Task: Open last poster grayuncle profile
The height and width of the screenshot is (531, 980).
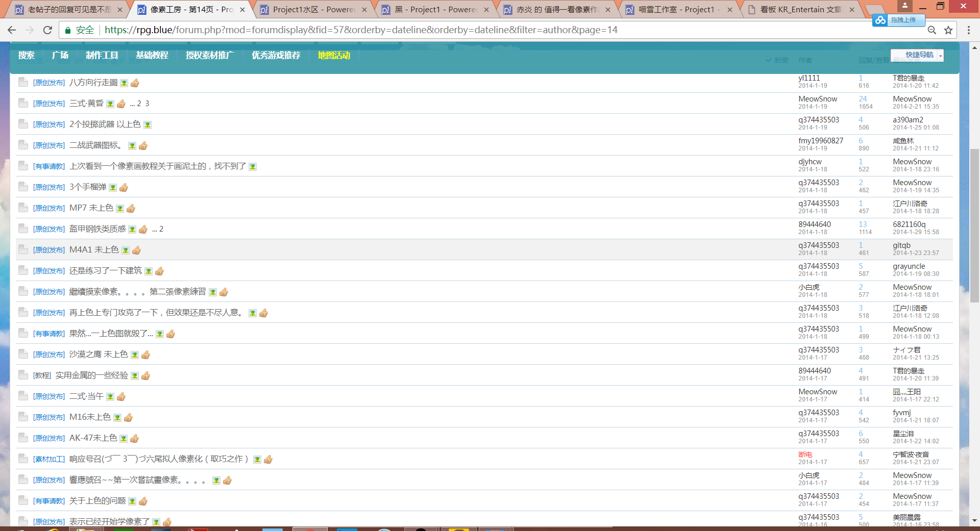Action: (x=909, y=266)
